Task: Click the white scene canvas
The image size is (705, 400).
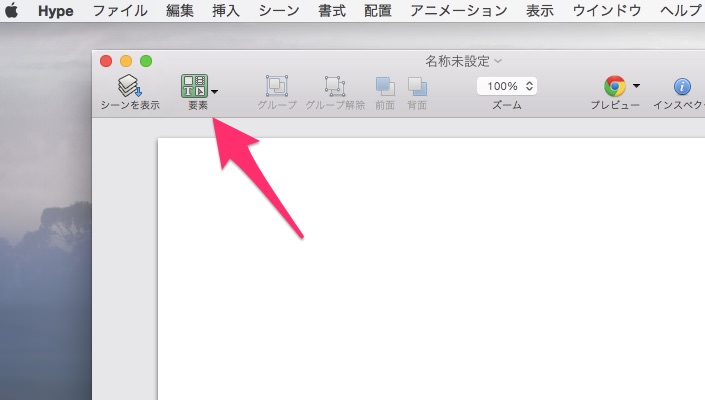Action: pos(431,269)
